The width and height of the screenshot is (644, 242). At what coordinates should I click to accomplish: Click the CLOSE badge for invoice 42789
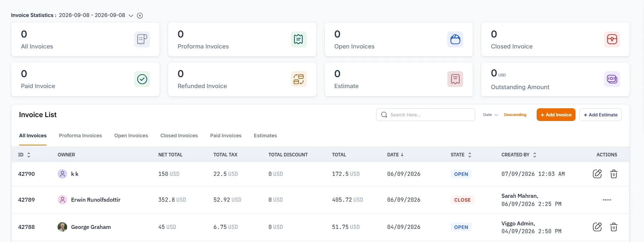click(x=462, y=200)
